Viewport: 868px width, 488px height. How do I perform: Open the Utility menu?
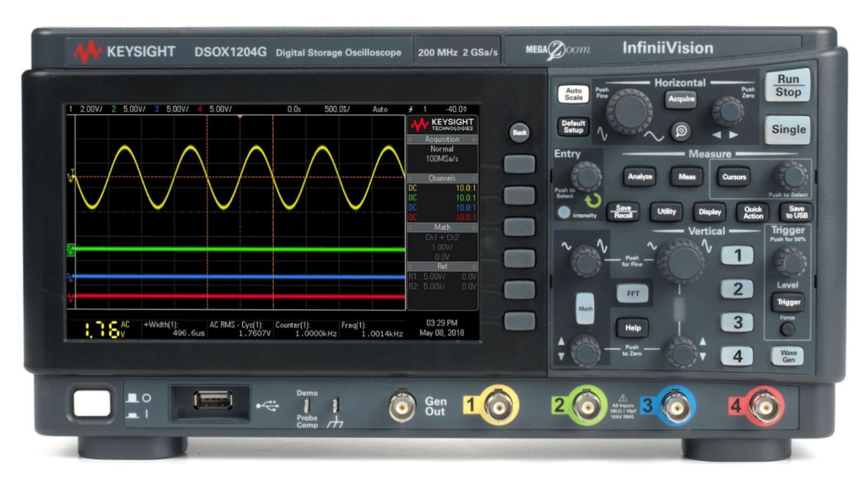tap(666, 212)
